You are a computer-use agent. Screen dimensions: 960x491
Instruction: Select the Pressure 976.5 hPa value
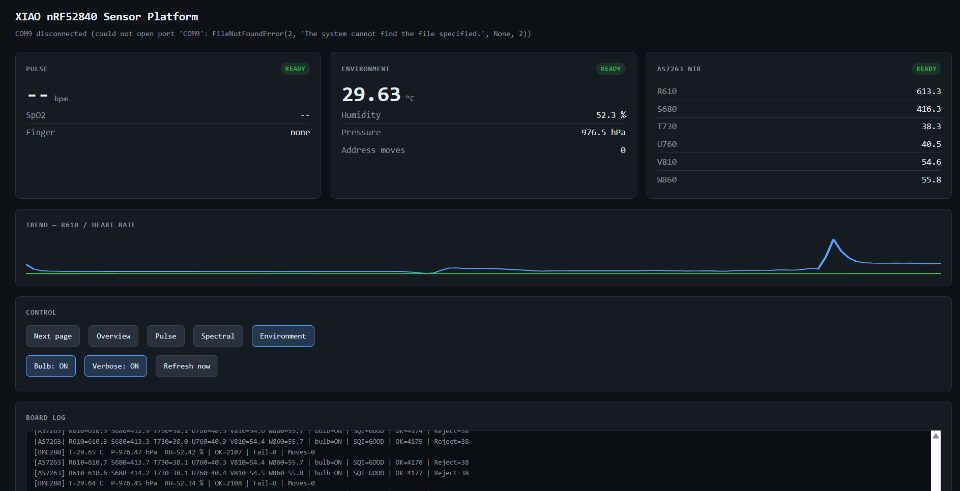(603, 132)
